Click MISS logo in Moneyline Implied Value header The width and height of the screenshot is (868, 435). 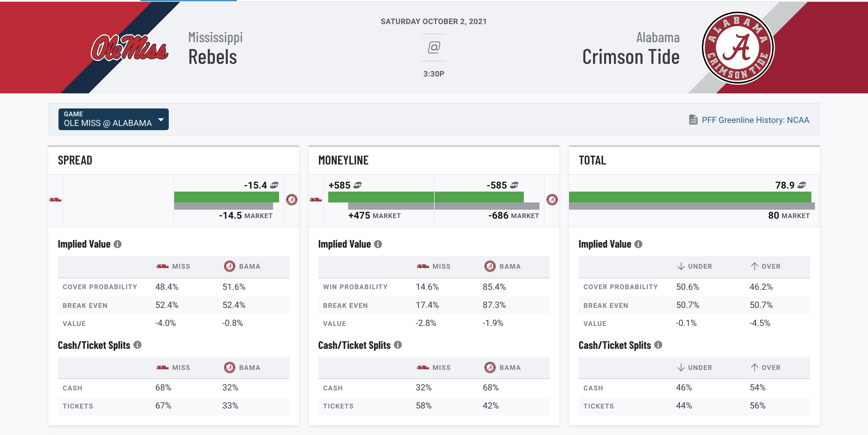pyautogui.click(x=423, y=266)
